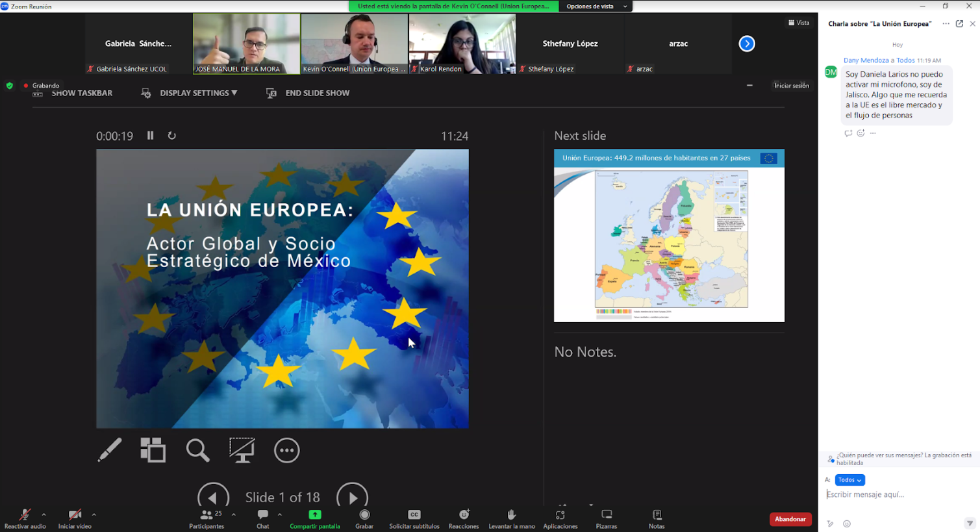This screenshot has height=532, width=980.
Task: Click DM avatar in chat
Action: coord(831,72)
